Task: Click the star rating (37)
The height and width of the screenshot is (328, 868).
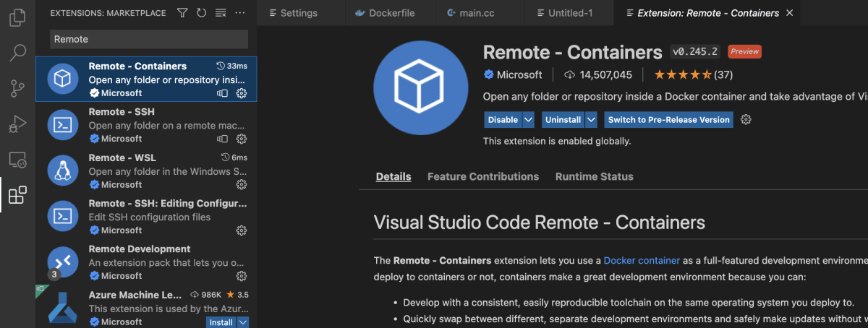Action: [x=693, y=74]
